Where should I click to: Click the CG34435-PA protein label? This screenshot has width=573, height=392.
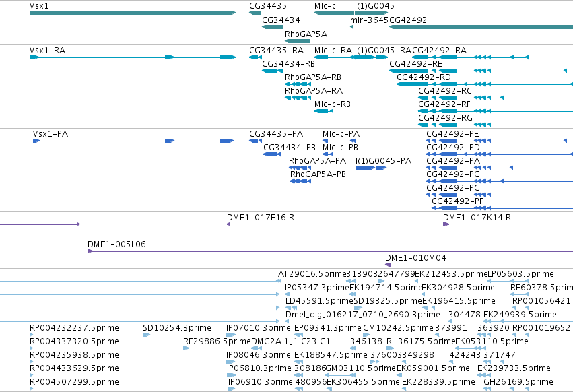(x=276, y=134)
